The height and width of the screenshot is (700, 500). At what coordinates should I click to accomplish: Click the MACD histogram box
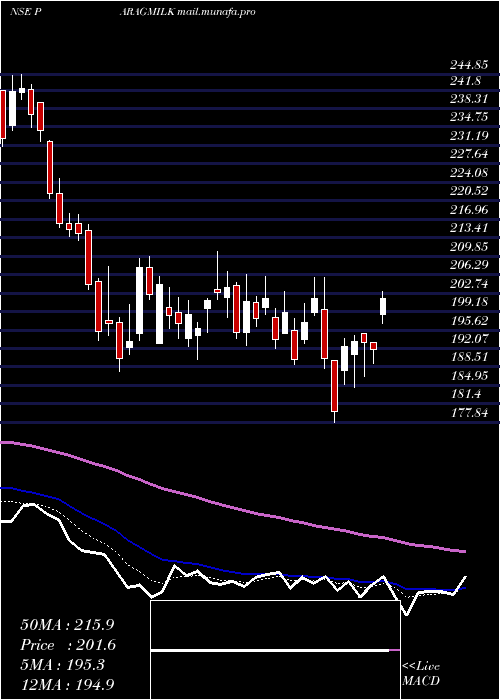(275, 650)
